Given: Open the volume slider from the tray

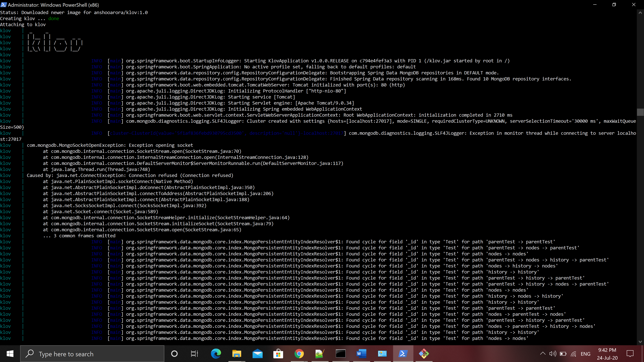Looking at the screenshot, I should pyautogui.click(x=552, y=354).
